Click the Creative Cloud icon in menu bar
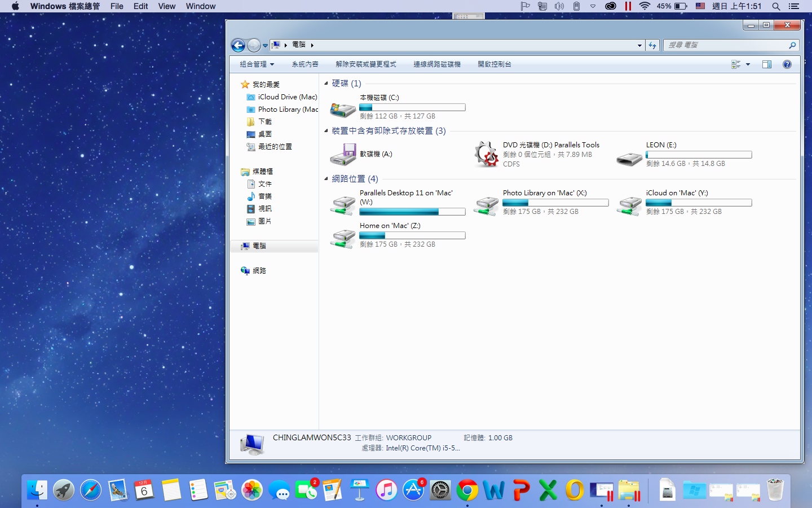Viewport: 812px width, 508px height. (611, 6)
